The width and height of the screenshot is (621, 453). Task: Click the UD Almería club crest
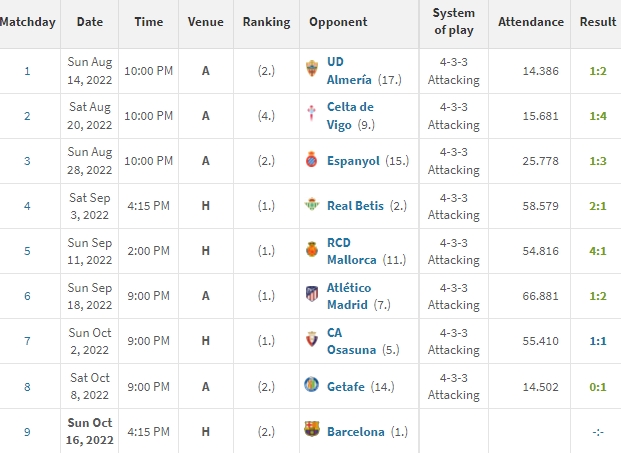(x=312, y=68)
